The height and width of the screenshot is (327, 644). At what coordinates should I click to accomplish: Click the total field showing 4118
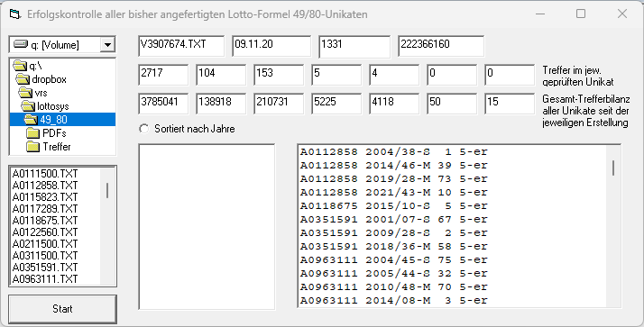pos(394,104)
